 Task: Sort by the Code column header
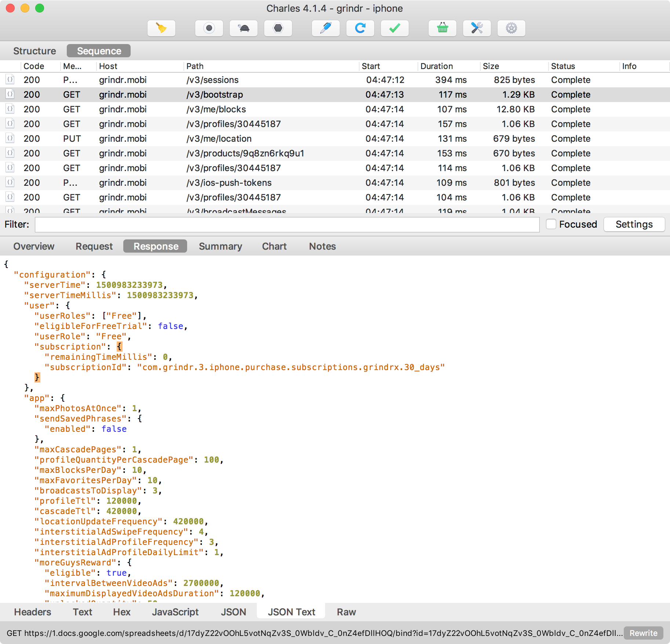click(40, 66)
